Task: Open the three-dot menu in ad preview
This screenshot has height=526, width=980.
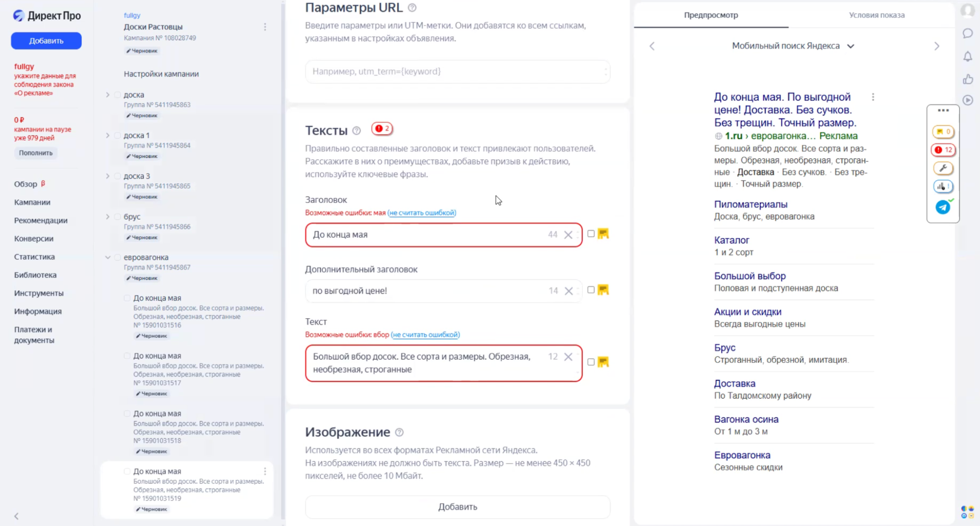Action: click(x=873, y=97)
